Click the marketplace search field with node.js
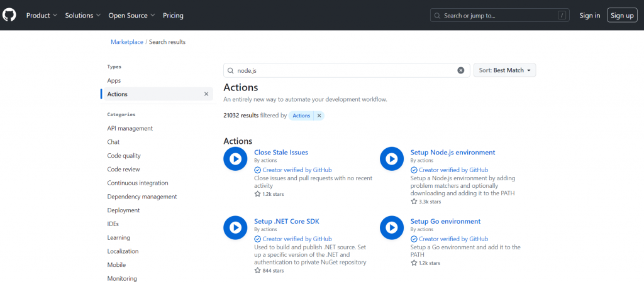644x282 pixels. tap(347, 70)
